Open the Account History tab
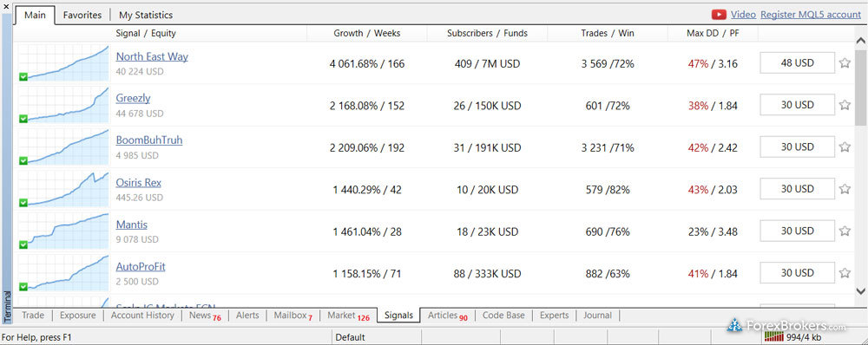Image resolution: width=868 pixels, height=345 pixels. click(142, 316)
